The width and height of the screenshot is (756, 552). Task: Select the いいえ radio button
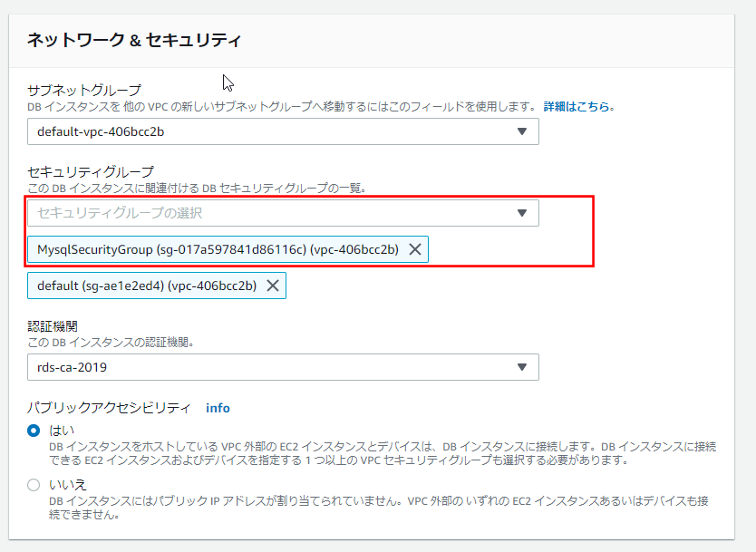(x=34, y=485)
